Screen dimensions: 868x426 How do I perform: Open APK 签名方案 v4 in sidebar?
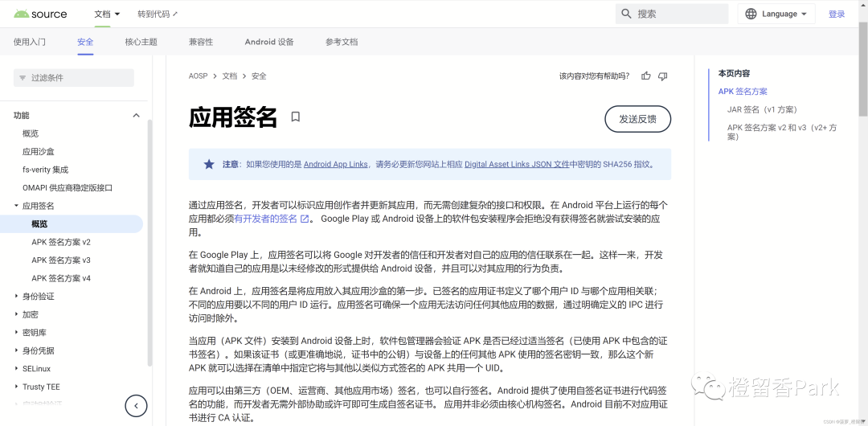[61, 278]
